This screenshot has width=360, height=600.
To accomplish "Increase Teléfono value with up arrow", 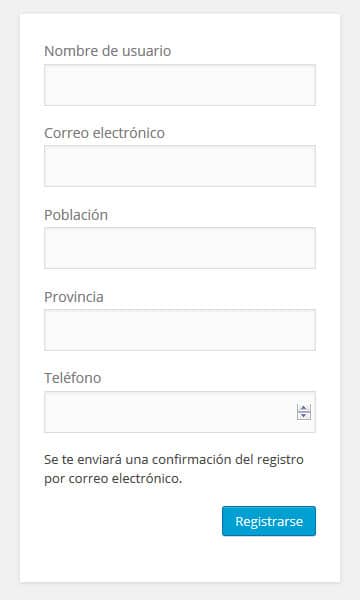I will (304, 408).
